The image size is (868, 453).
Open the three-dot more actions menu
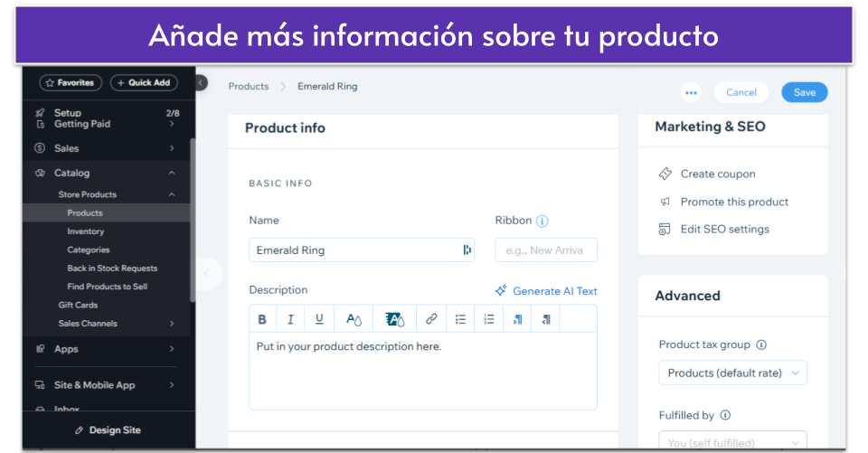691,92
